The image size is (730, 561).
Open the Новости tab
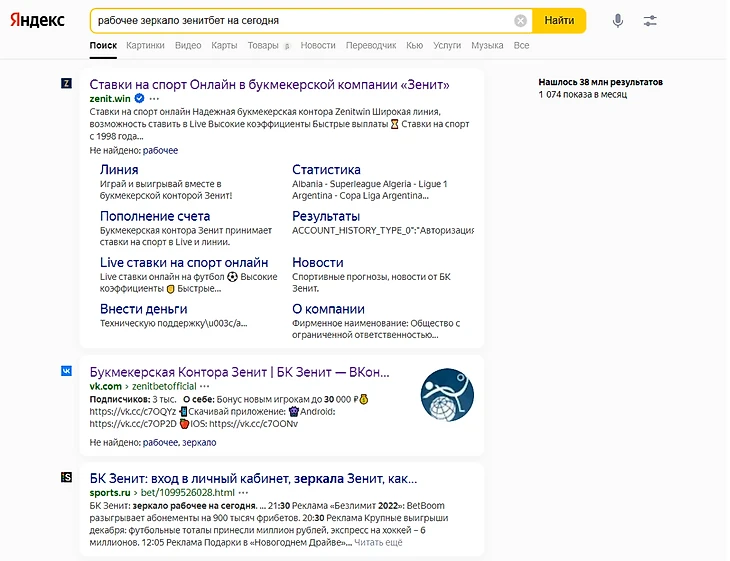pyautogui.click(x=318, y=46)
